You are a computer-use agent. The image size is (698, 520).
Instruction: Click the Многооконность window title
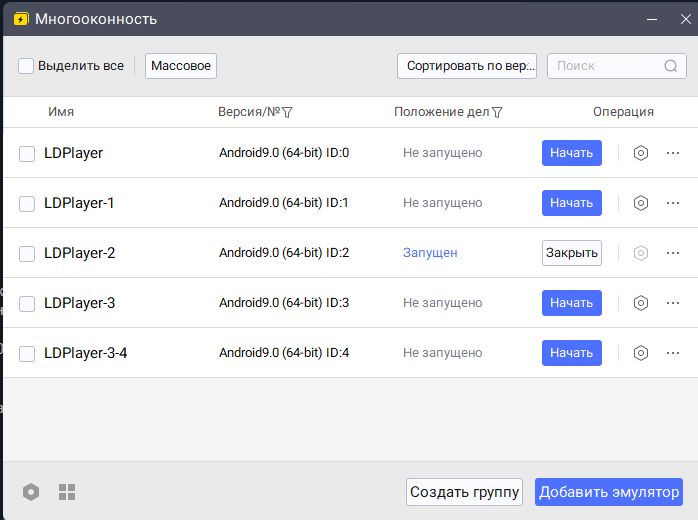coord(96,19)
